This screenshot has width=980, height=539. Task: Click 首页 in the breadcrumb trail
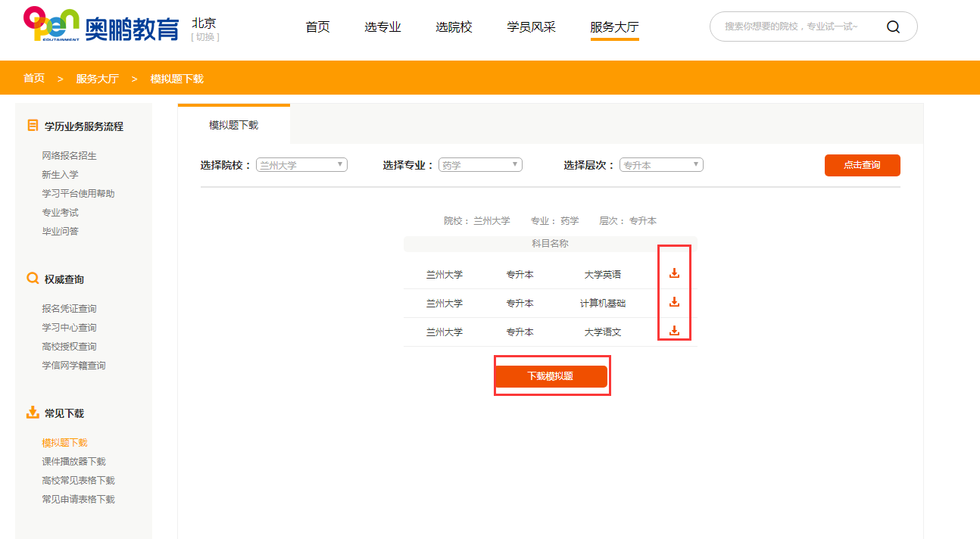[33, 78]
